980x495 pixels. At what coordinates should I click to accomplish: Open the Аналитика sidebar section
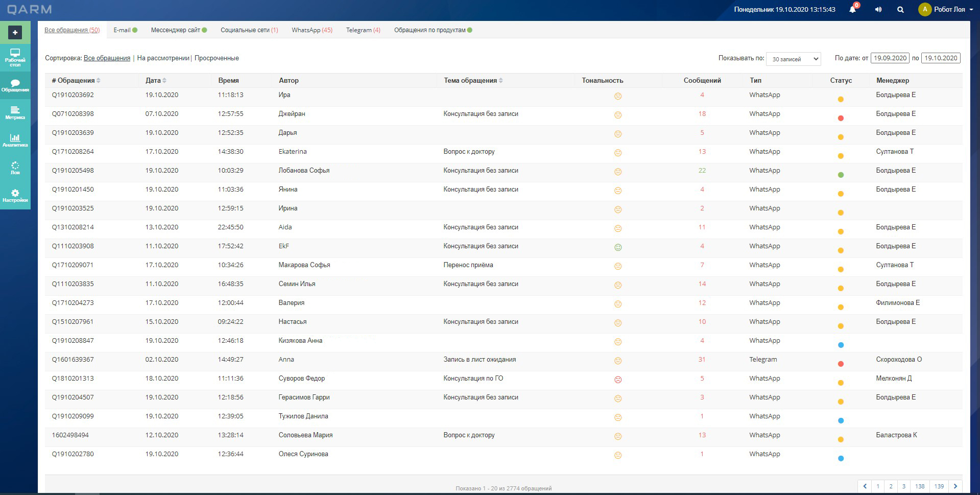[15, 140]
